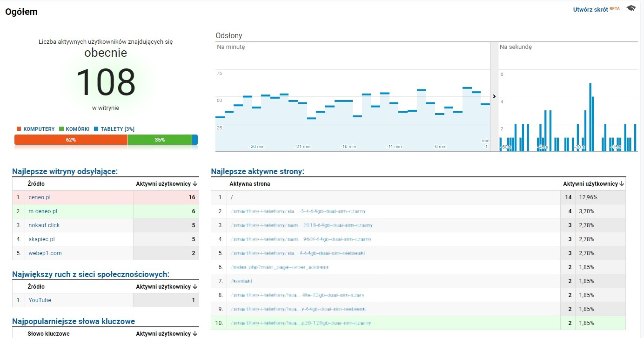Viewport: 644px width, 338px height.
Task: Open YouTube social source
Action: 40,300
